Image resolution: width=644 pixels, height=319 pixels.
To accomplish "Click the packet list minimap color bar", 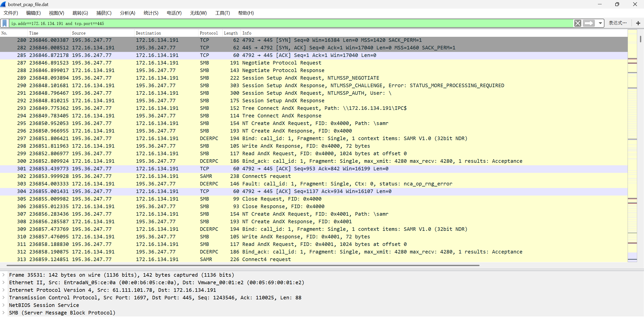I will pos(632,146).
